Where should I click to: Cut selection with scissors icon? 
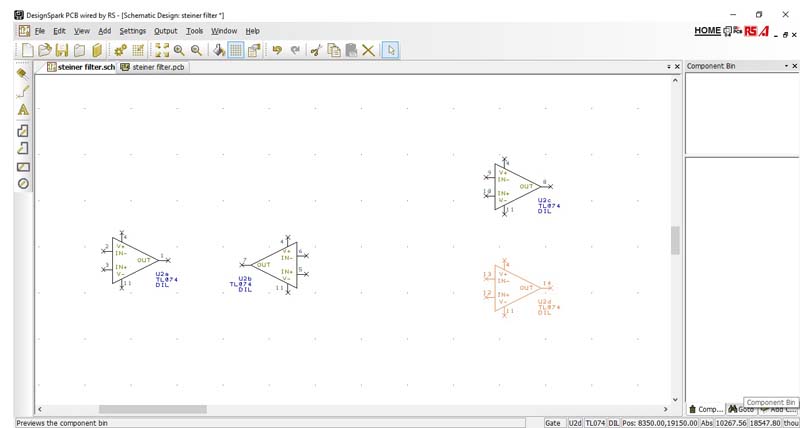(316, 50)
